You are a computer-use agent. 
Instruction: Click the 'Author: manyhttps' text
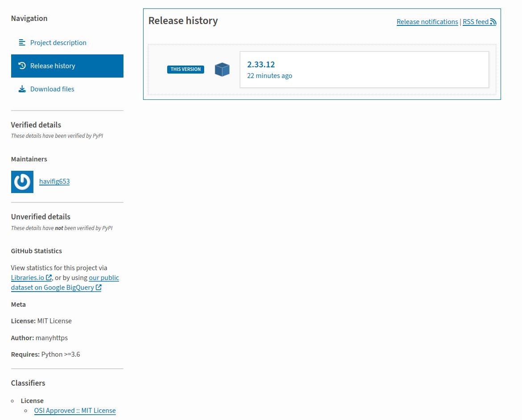coord(39,338)
